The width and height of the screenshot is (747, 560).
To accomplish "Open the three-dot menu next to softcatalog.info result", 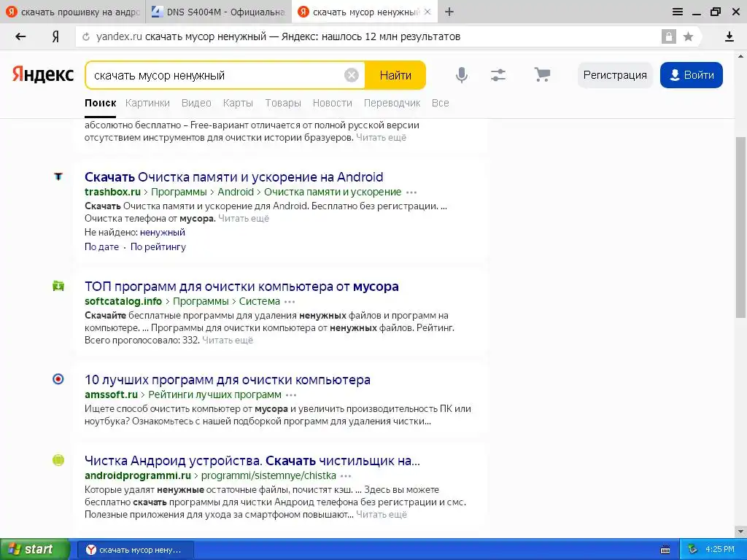I will (290, 302).
